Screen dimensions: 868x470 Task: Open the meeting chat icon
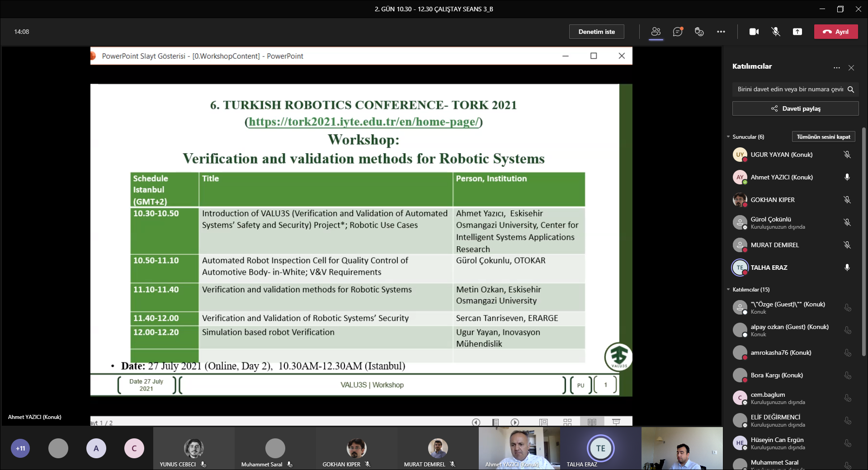coord(678,32)
